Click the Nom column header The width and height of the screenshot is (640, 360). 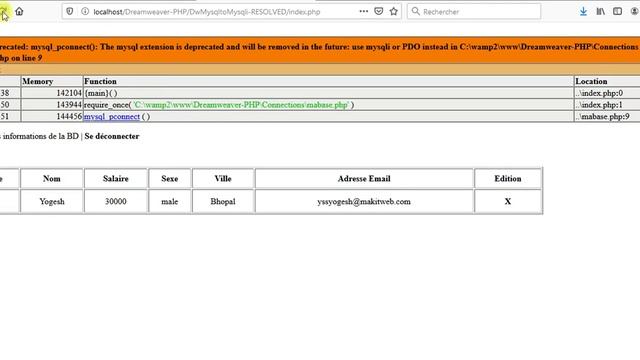click(x=52, y=179)
